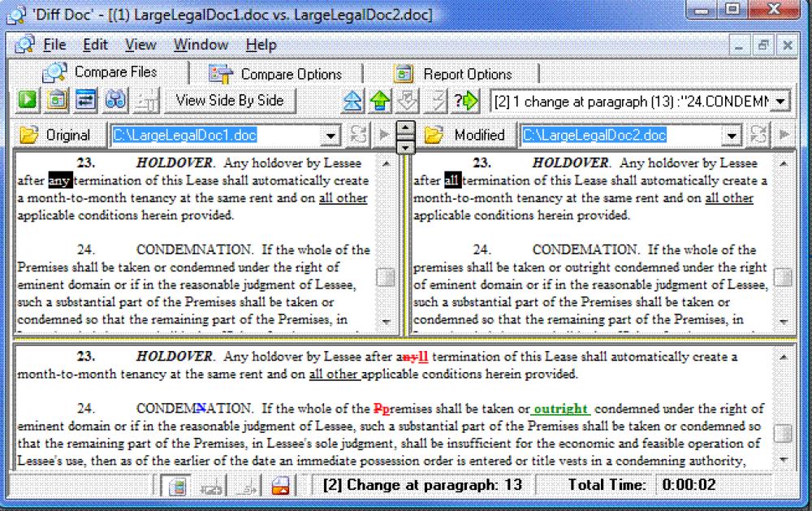Open the LargeLegalDoc1.doc path dropdown
Screen dimensions: 812x511
click(x=330, y=135)
